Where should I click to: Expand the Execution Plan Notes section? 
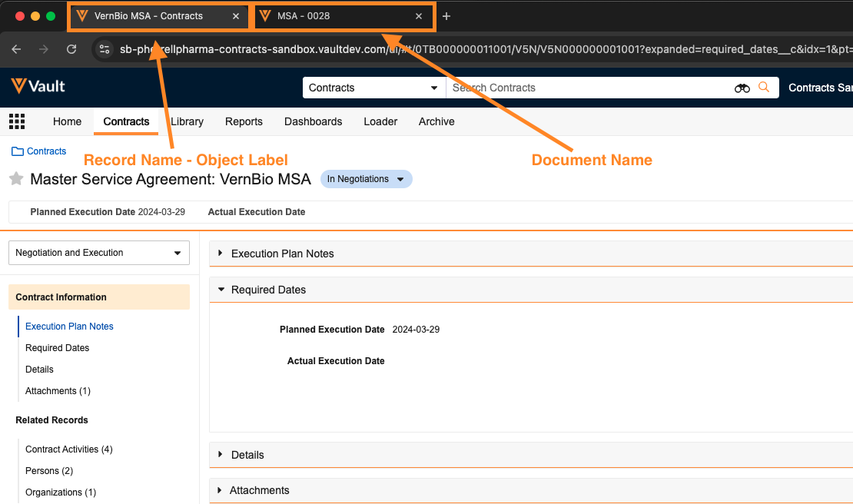click(x=219, y=254)
